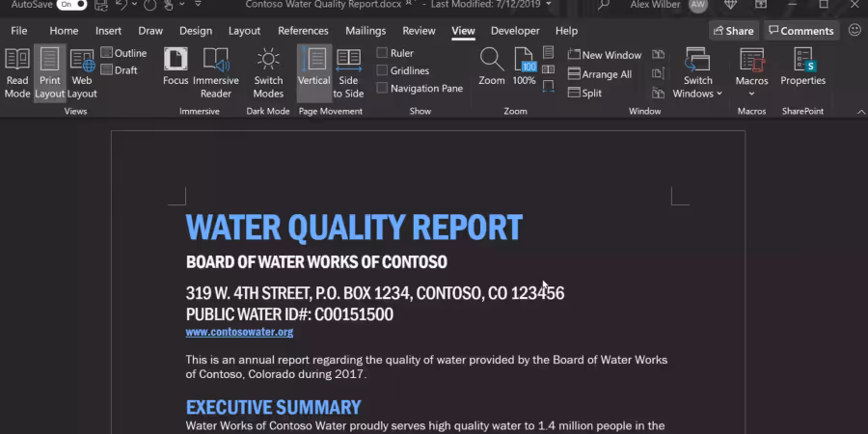Click 'PUBLIC WATER ID#: CO0151500' line
This screenshot has width=868, height=434.
tap(289, 313)
